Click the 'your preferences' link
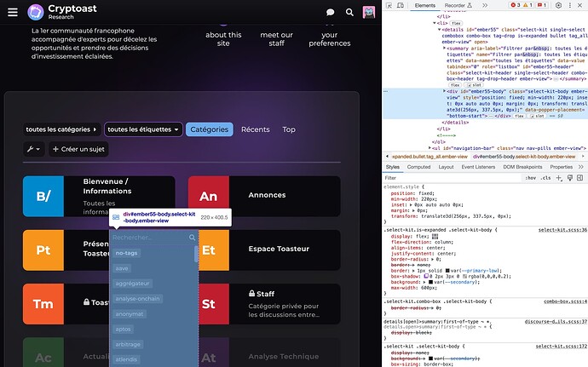Screen dimensions: 588x367 pos(330,39)
